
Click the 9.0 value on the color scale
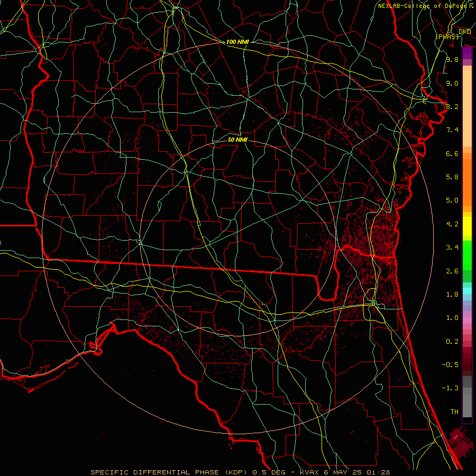click(452, 83)
